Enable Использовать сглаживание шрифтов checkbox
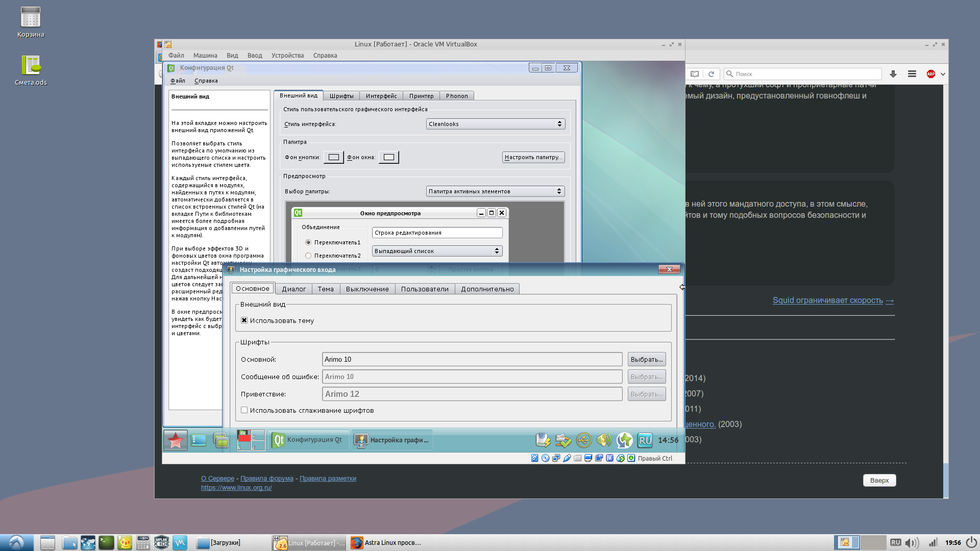 point(244,410)
